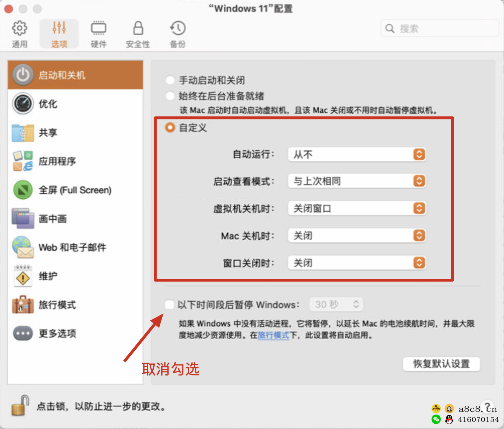Screen dimensions: 504x429
Task: Select 始终在后台准备就绪 radio button
Action: pos(170,96)
